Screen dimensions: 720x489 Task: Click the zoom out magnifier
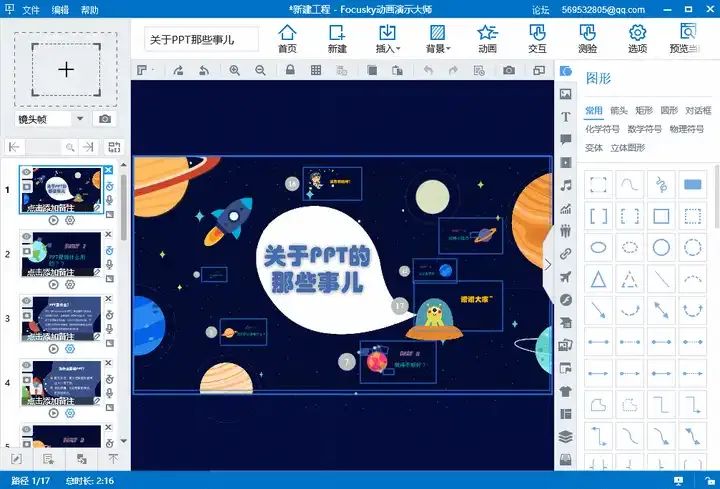(260, 70)
